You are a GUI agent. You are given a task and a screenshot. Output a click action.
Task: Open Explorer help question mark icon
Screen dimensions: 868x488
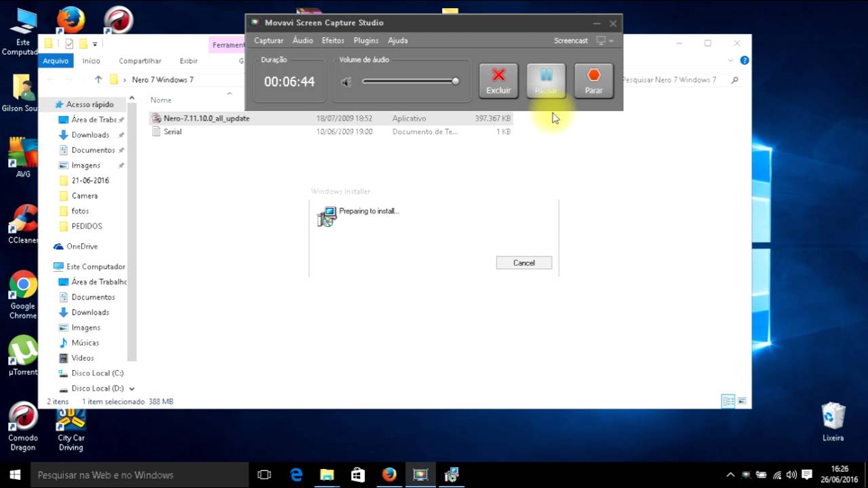pos(745,60)
